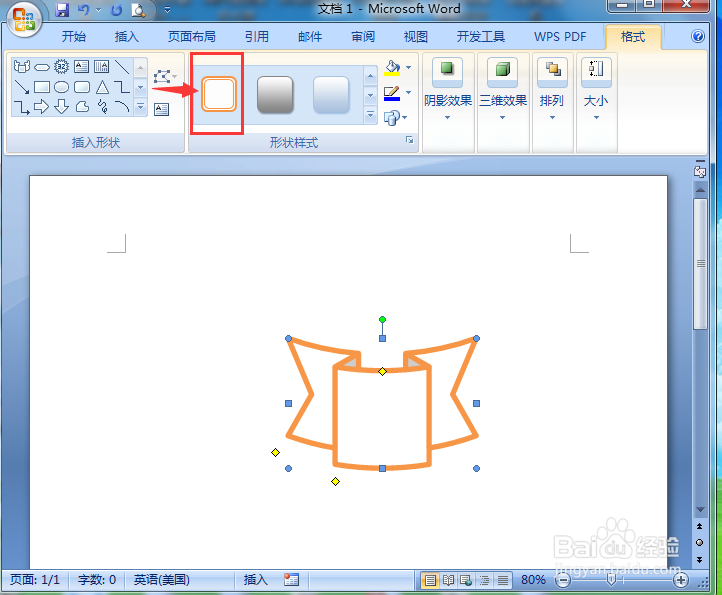Open the WPS PDF tab

[560, 37]
